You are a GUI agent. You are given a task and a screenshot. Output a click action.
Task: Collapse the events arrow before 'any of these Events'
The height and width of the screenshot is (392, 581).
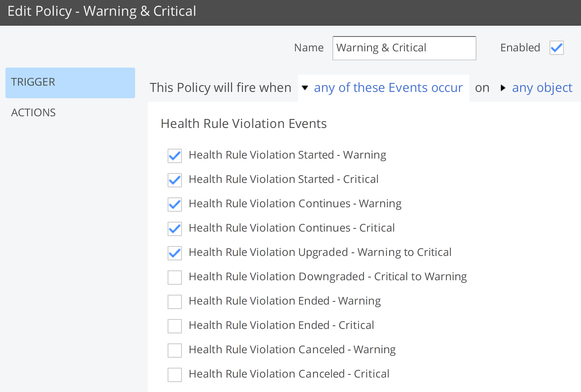(x=305, y=88)
